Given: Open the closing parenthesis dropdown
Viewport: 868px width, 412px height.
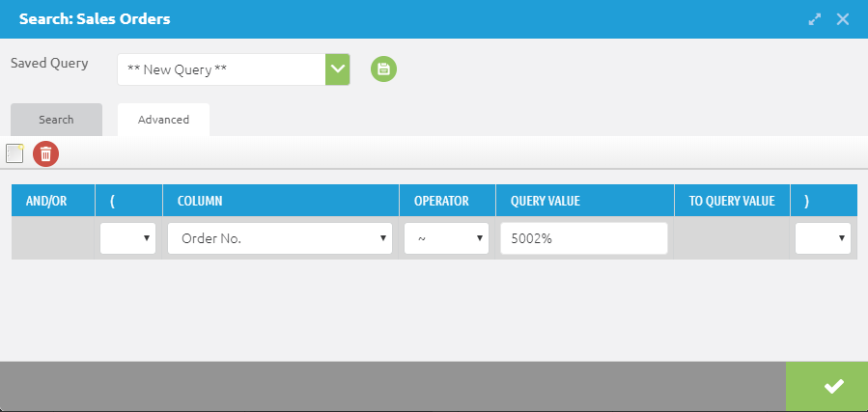Looking at the screenshot, I should (823, 238).
